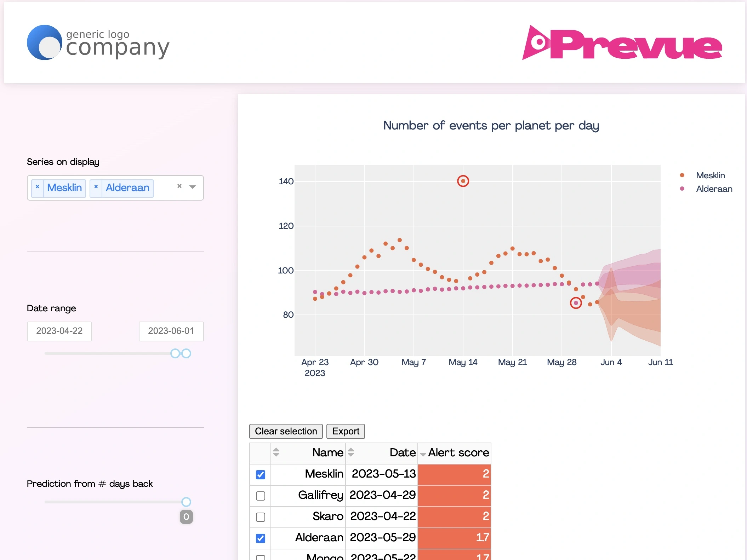Click the Prevue logo

click(x=622, y=43)
